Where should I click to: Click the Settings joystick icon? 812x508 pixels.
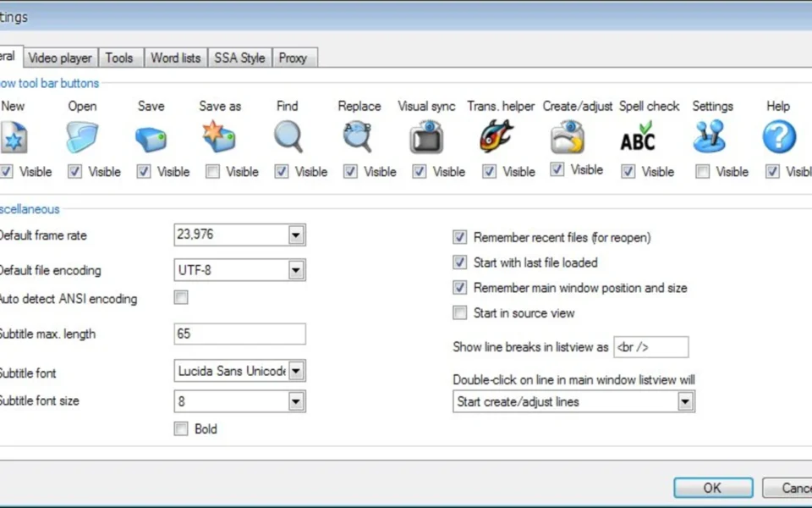[709, 136]
